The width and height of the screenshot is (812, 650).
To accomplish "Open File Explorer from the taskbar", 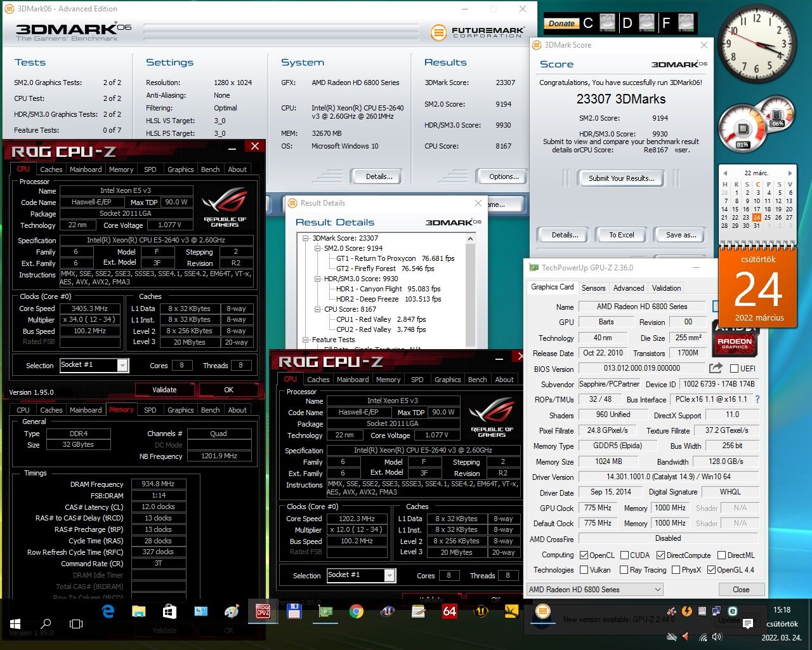I will [139, 611].
